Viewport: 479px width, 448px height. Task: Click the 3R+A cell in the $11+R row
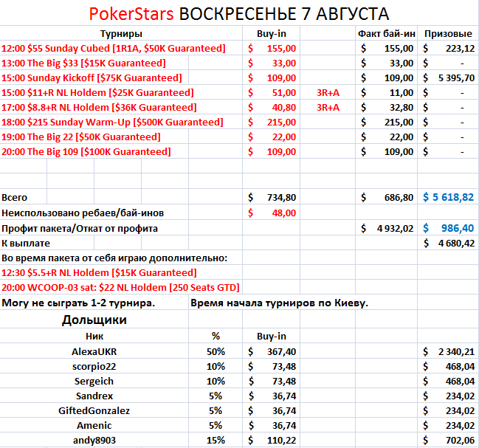click(x=328, y=92)
